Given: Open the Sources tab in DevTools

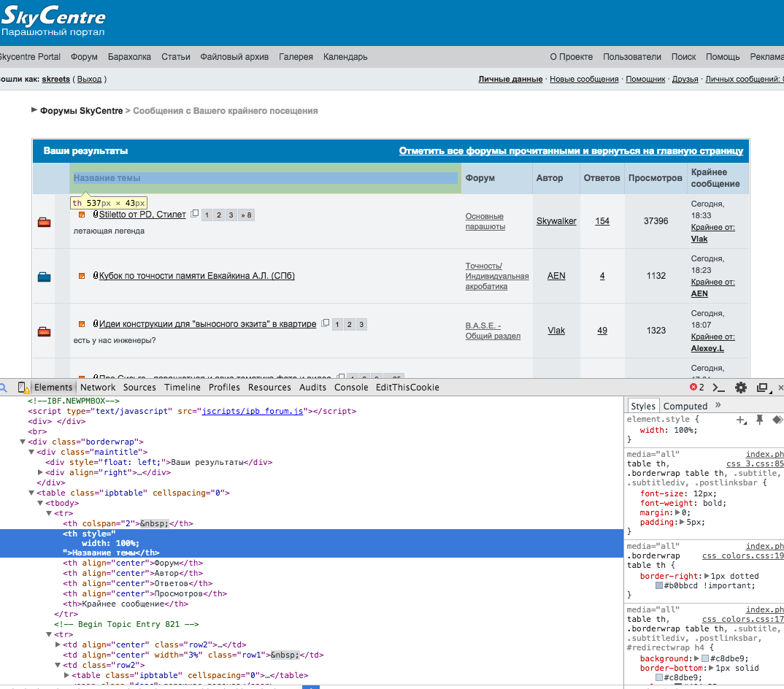Looking at the screenshot, I should coord(139,388).
